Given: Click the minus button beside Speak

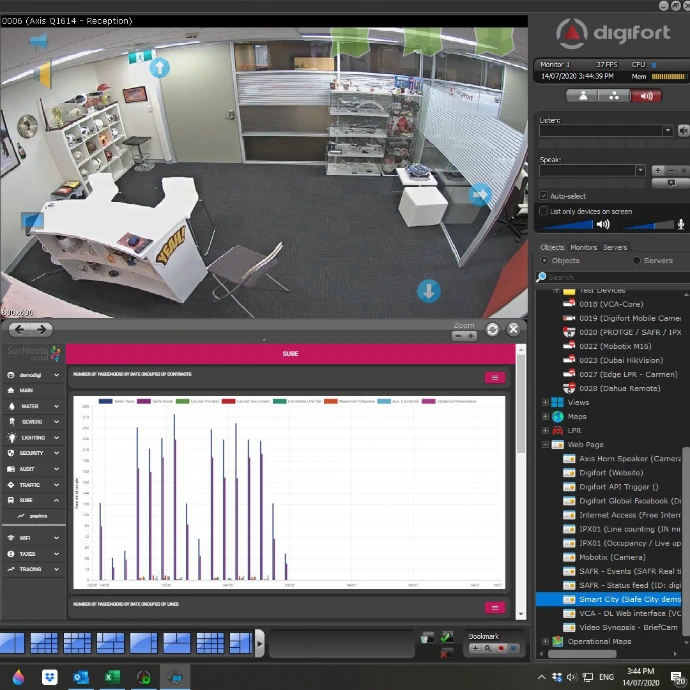Looking at the screenshot, I should [671, 170].
